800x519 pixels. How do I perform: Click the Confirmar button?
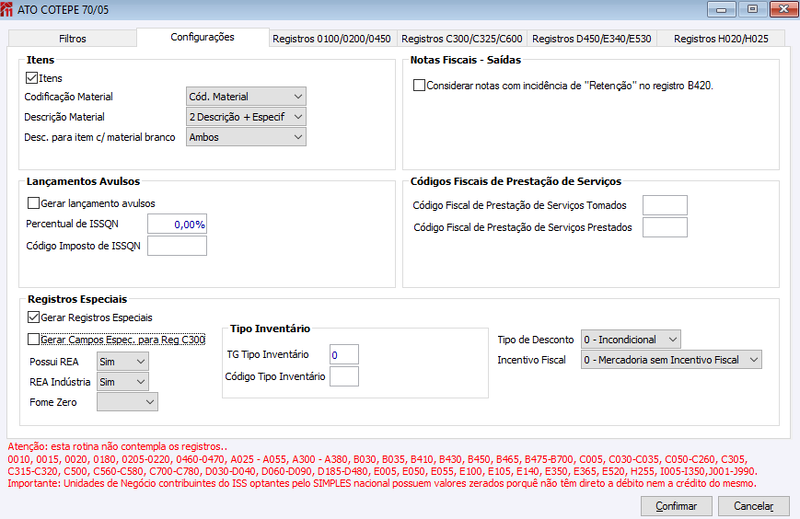(677, 506)
